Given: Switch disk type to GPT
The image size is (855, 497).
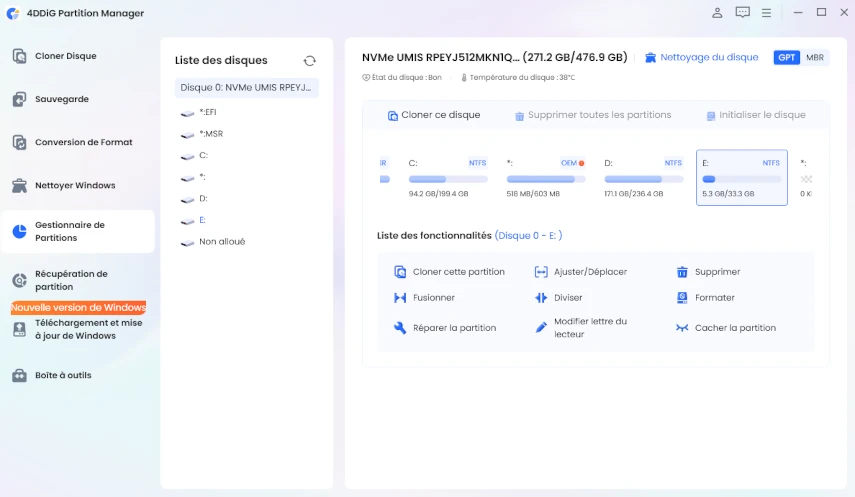Looking at the screenshot, I should coord(786,57).
